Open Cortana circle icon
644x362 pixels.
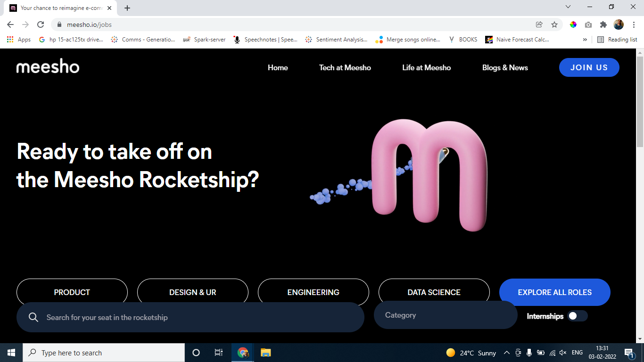196,353
